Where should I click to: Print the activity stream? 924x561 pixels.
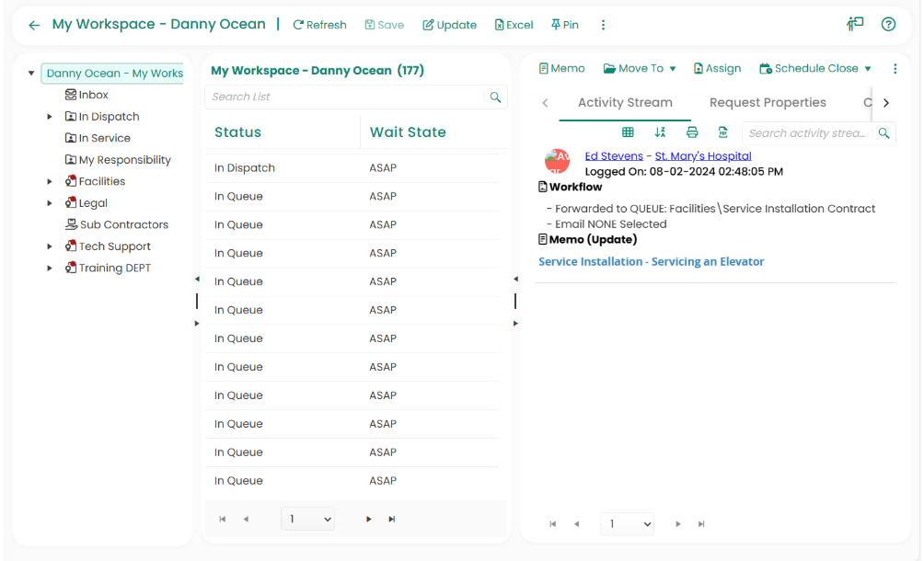[x=692, y=132]
